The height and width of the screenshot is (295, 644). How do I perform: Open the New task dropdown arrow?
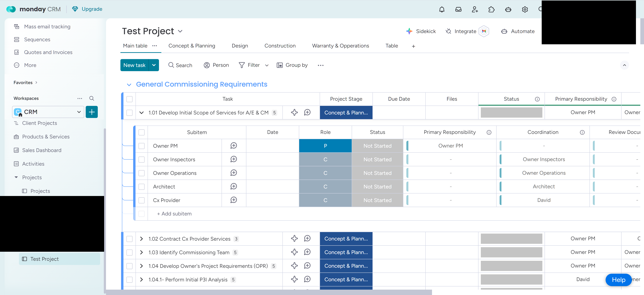tap(154, 65)
